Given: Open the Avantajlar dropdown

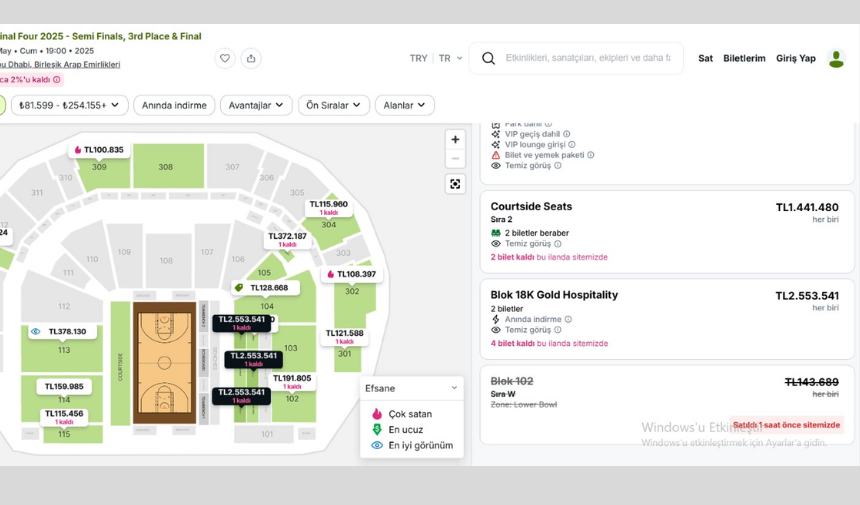Looking at the screenshot, I should (256, 105).
